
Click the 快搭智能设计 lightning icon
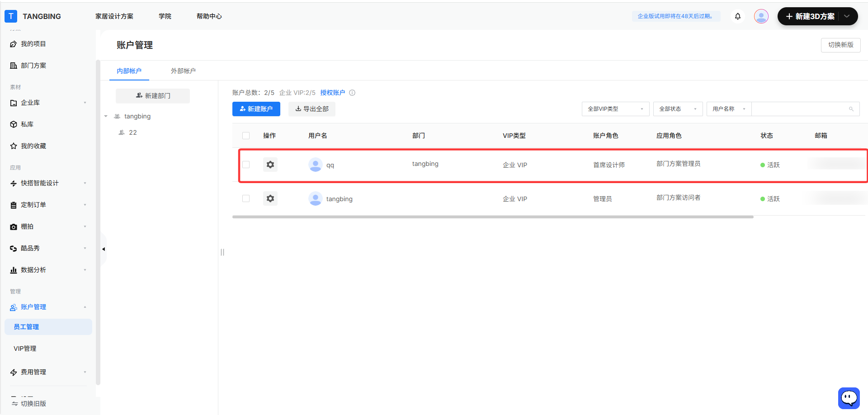pyautogui.click(x=14, y=183)
